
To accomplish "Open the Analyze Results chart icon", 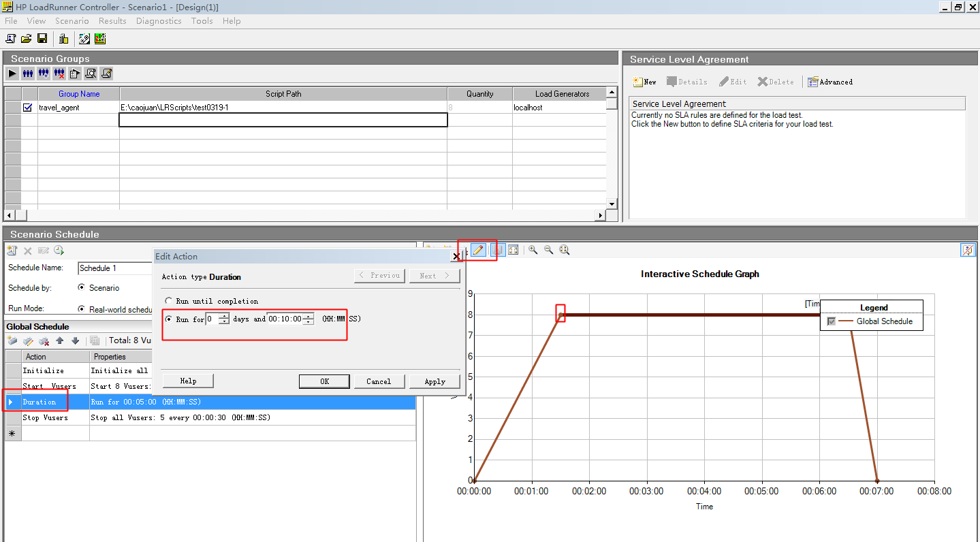I will [99, 39].
